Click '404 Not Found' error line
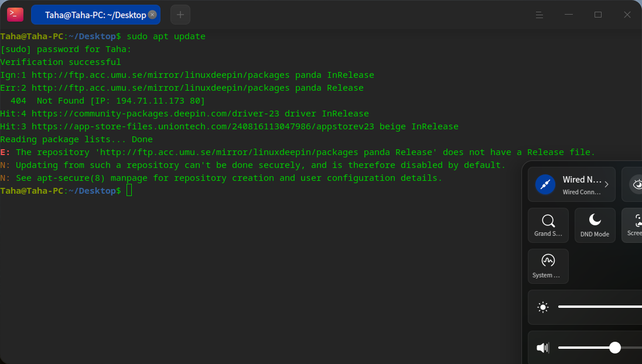This screenshot has width=642, height=364. (108, 101)
